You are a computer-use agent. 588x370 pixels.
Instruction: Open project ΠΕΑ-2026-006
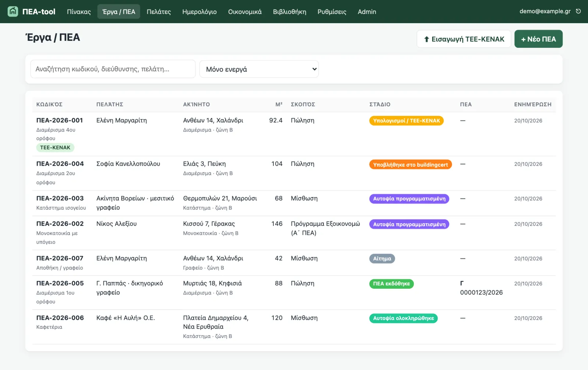tap(60, 318)
